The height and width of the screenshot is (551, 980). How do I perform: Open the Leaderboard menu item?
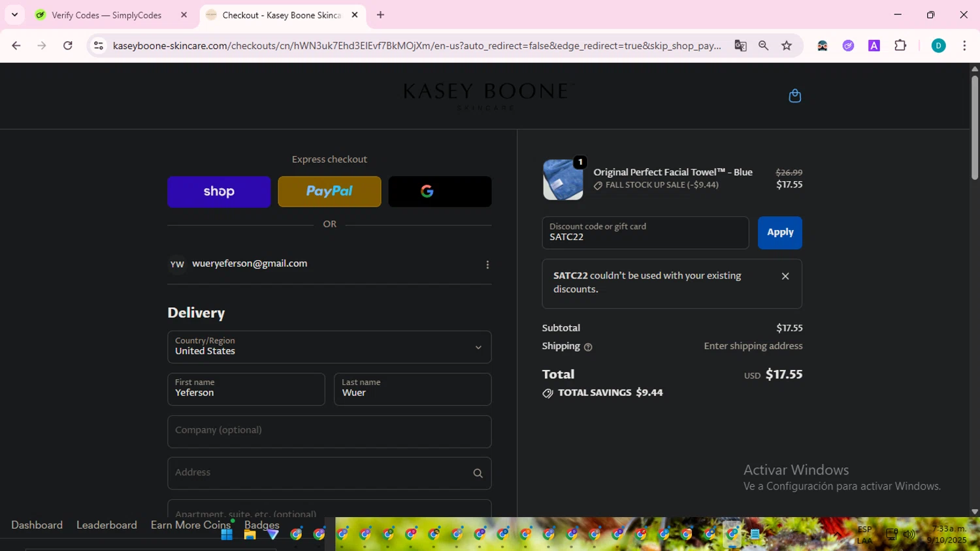tap(106, 526)
